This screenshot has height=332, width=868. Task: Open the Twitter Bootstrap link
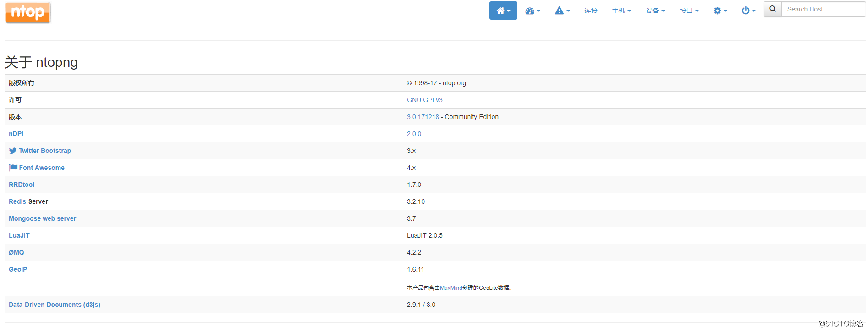click(x=45, y=151)
